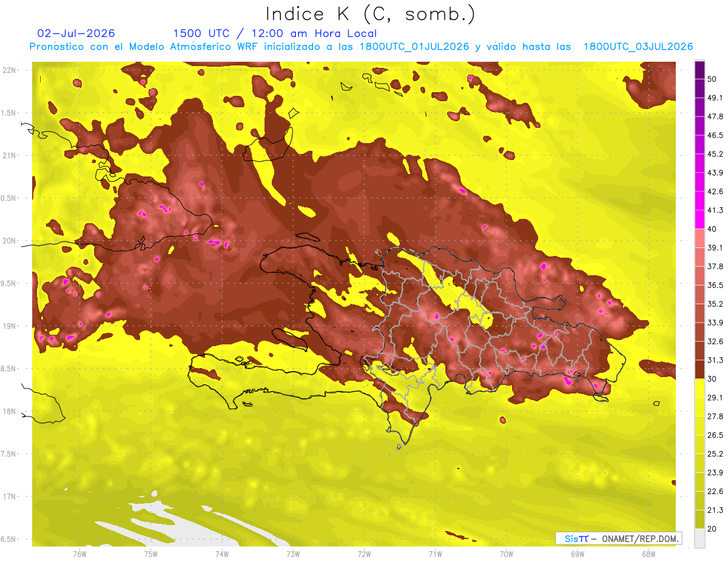
Task: Click the colorbar value '29.1'
Action: (715, 397)
